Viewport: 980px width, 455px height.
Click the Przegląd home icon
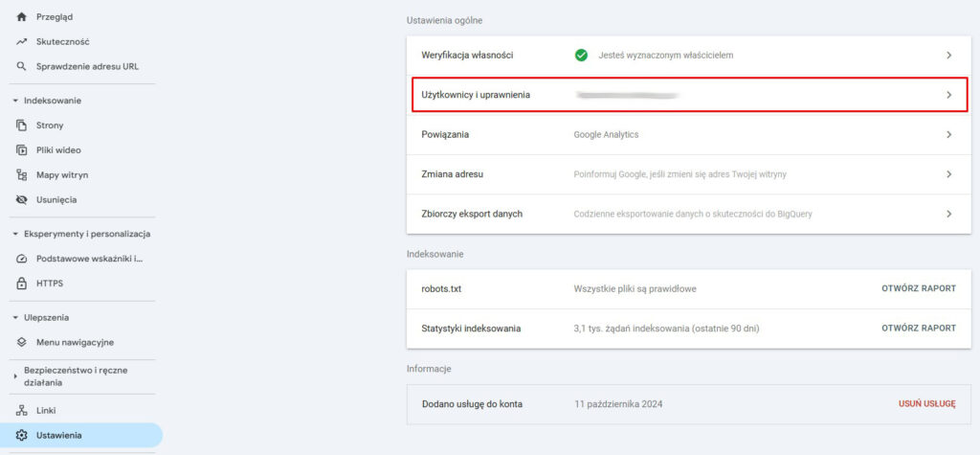tap(21, 17)
